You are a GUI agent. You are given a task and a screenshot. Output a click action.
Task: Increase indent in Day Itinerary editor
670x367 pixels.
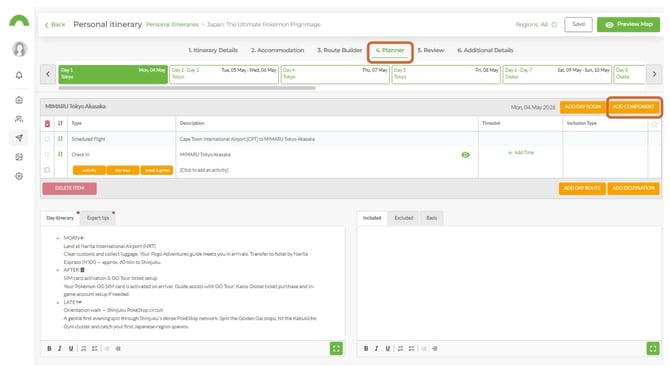(118, 349)
